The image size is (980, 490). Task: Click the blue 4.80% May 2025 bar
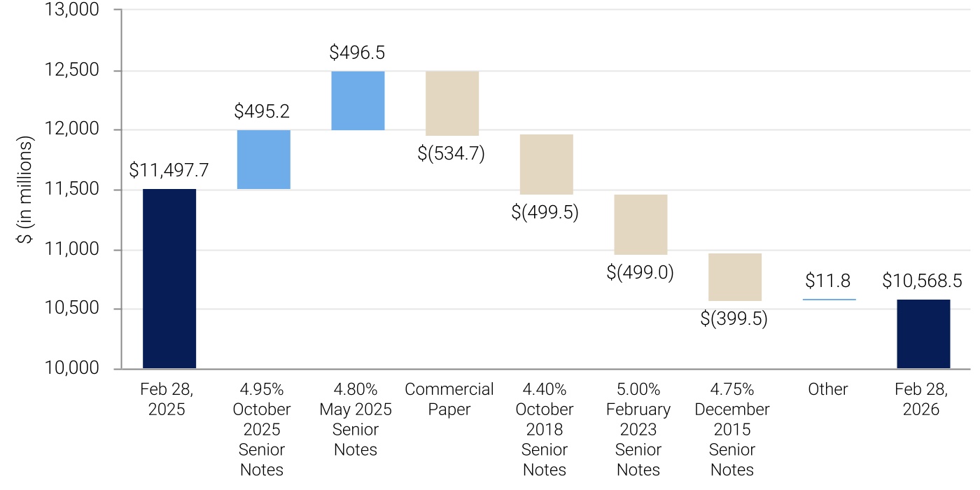(x=358, y=100)
